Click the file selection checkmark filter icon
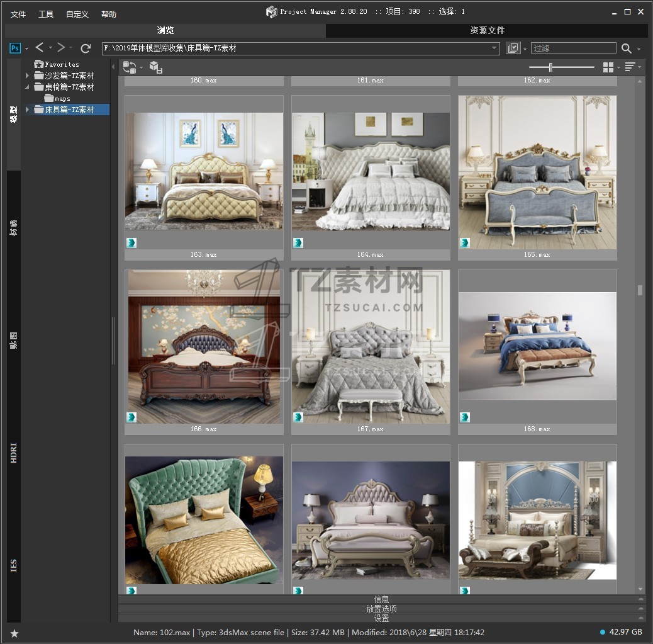The width and height of the screenshot is (653, 644). tap(513, 48)
